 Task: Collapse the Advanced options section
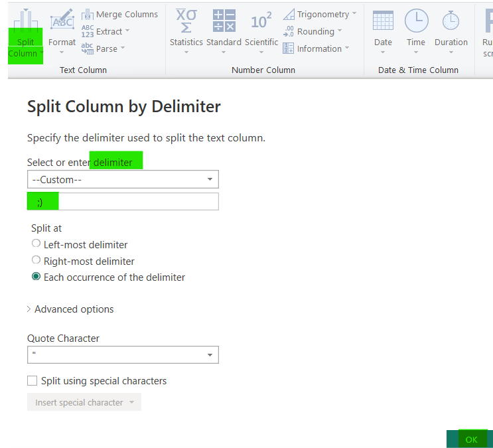pos(70,309)
